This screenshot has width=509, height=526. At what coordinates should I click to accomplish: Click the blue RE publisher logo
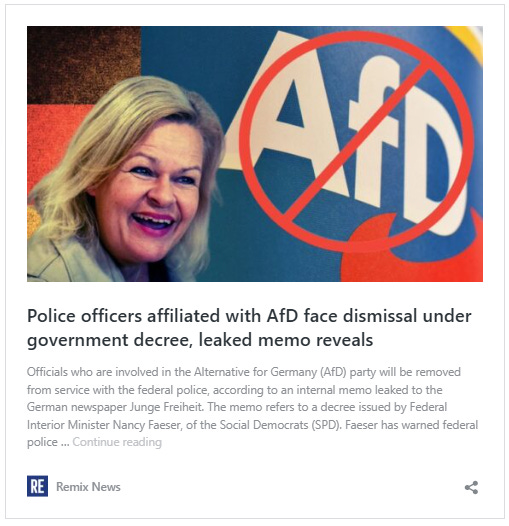(x=37, y=486)
